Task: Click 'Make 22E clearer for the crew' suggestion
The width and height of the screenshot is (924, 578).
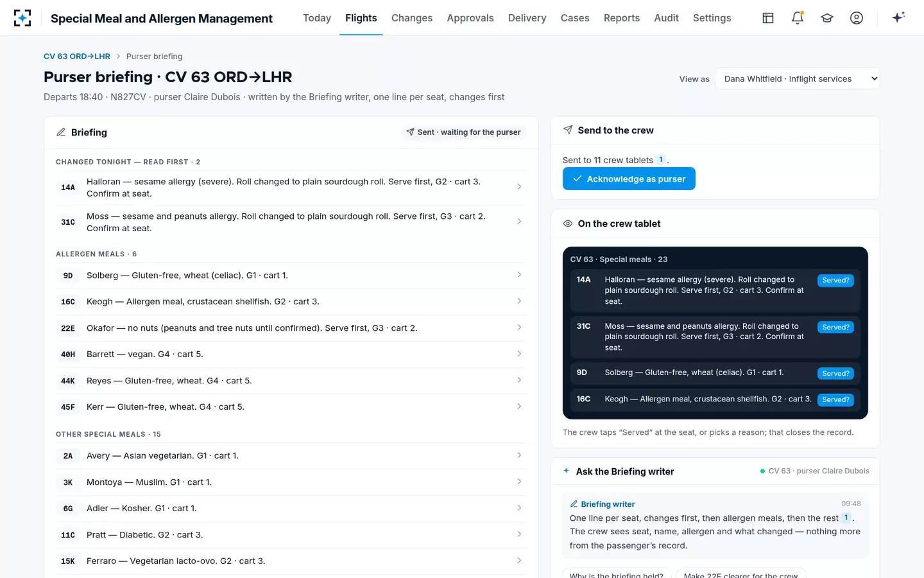Action: [x=741, y=574]
